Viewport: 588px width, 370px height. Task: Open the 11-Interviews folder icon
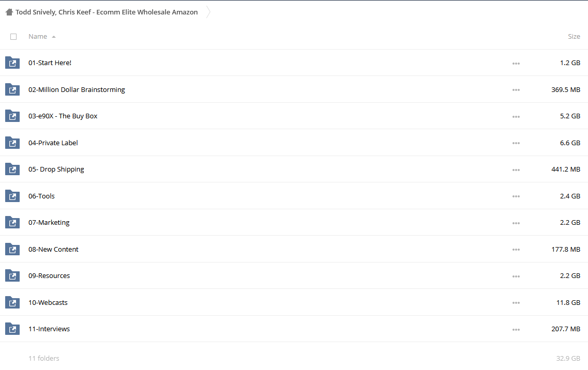click(12, 329)
